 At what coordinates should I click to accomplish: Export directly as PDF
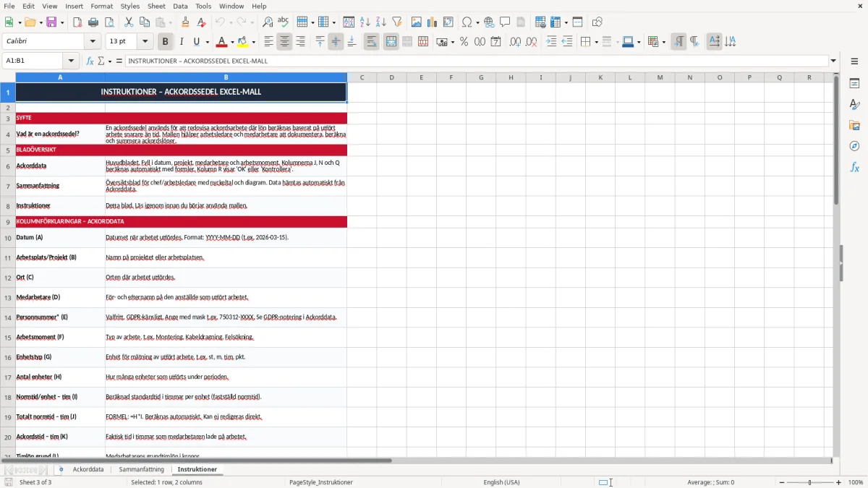coord(77,22)
